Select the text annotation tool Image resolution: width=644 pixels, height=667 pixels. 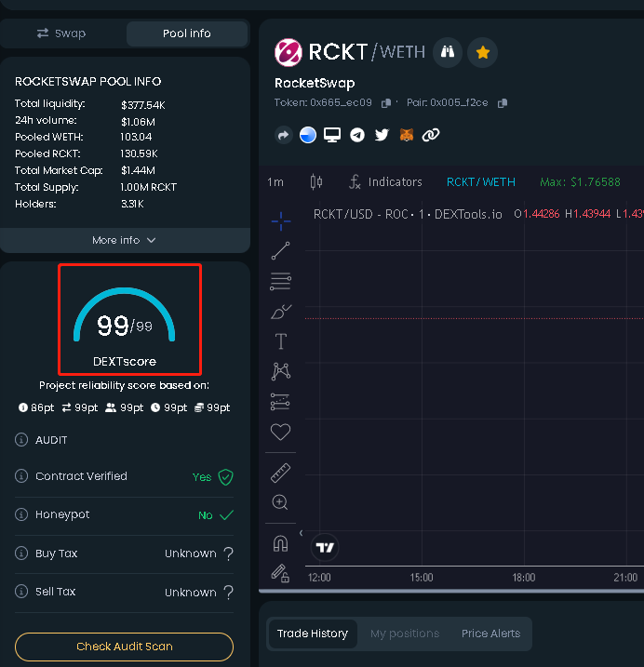(x=280, y=341)
